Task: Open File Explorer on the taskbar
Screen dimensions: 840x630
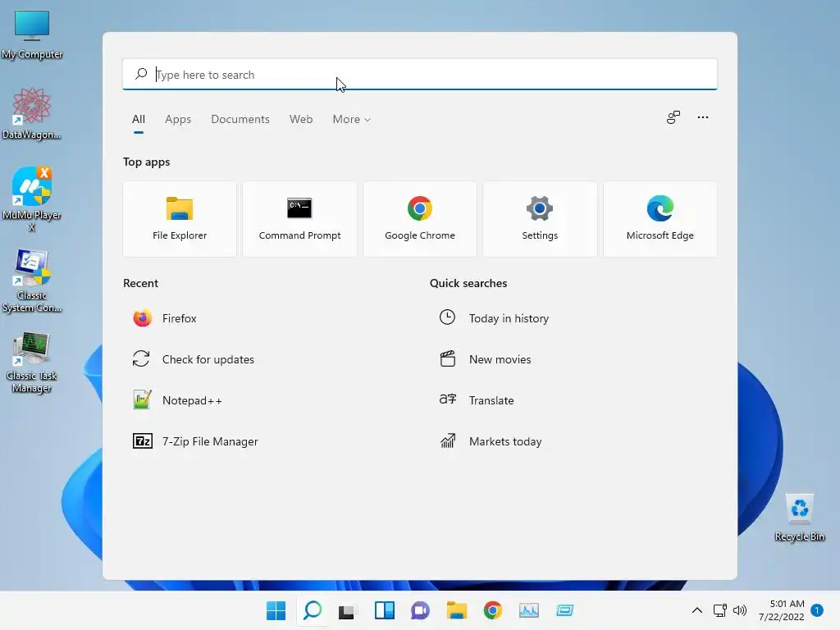Action: click(x=456, y=610)
